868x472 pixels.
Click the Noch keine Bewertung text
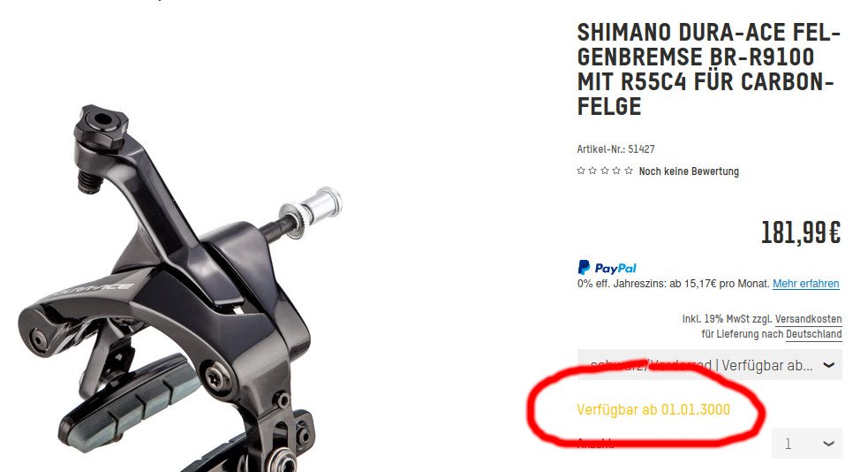coord(689,171)
